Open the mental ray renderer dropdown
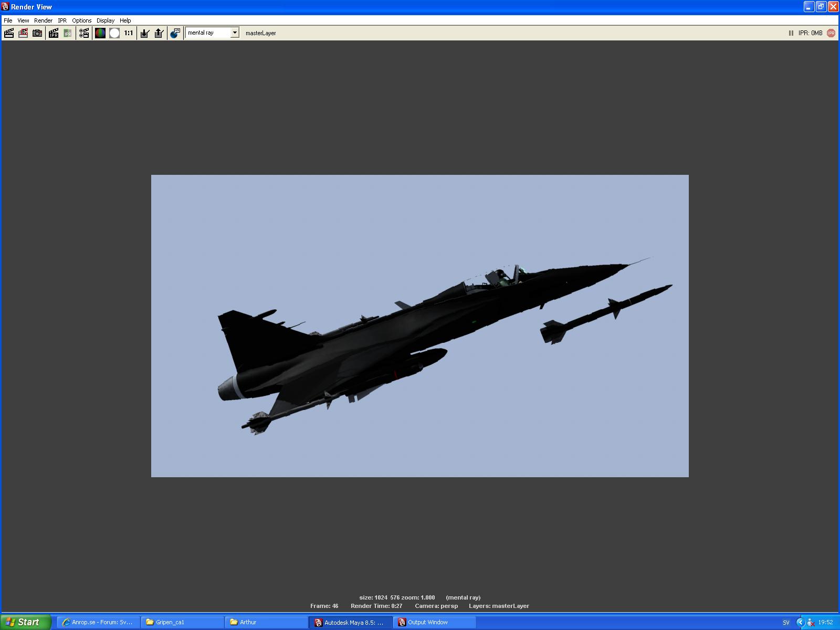 [x=235, y=33]
